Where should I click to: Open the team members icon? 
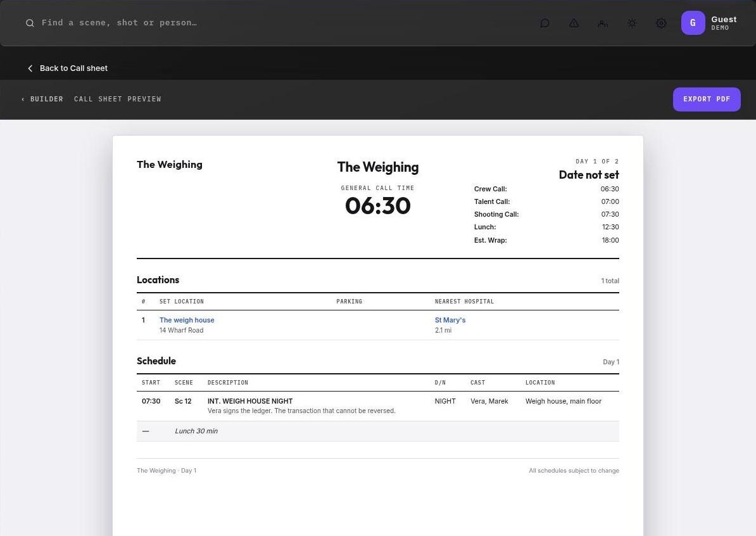(603, 23)
